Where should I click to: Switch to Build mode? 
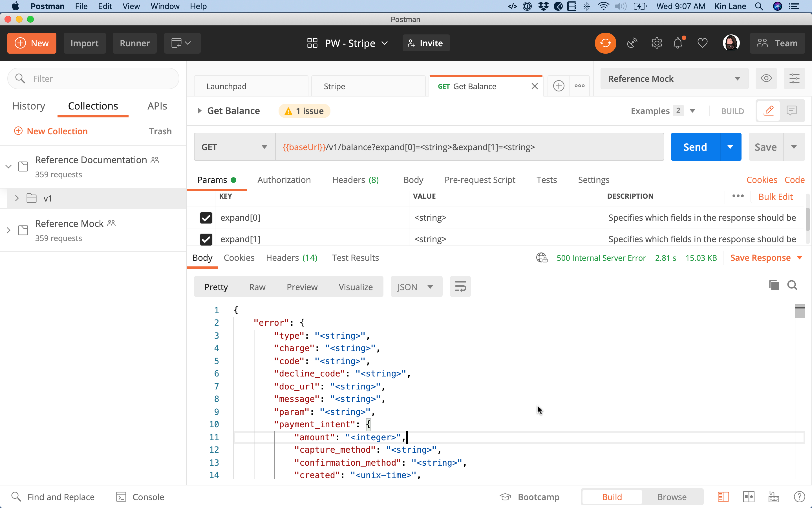click(x=612, y=497)
